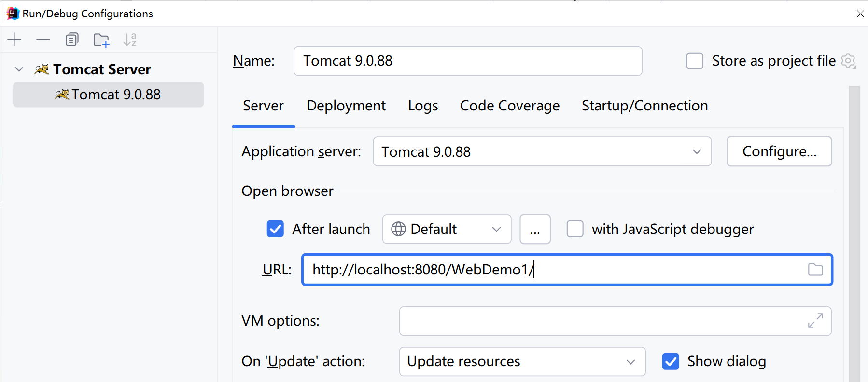
Task: Switch to the Server tab
Action: tap(263, 106)
